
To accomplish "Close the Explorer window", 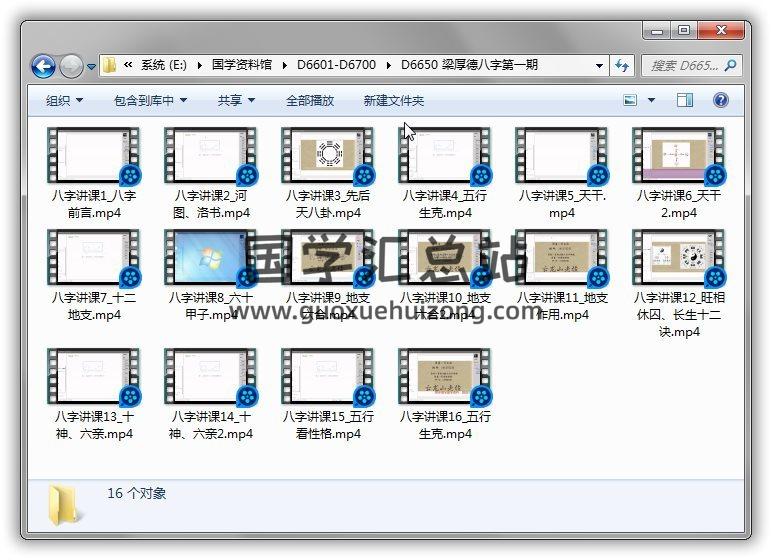I will coord(721,31).
